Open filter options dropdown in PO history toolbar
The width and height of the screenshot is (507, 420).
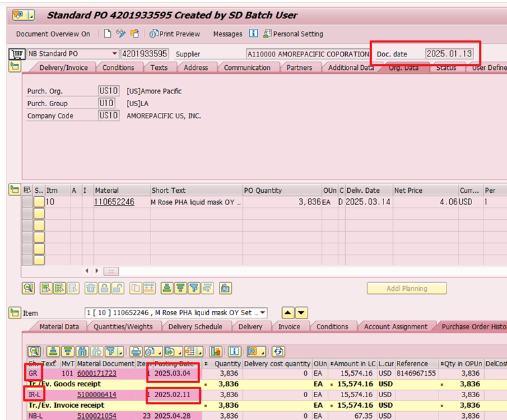(120, 352)
